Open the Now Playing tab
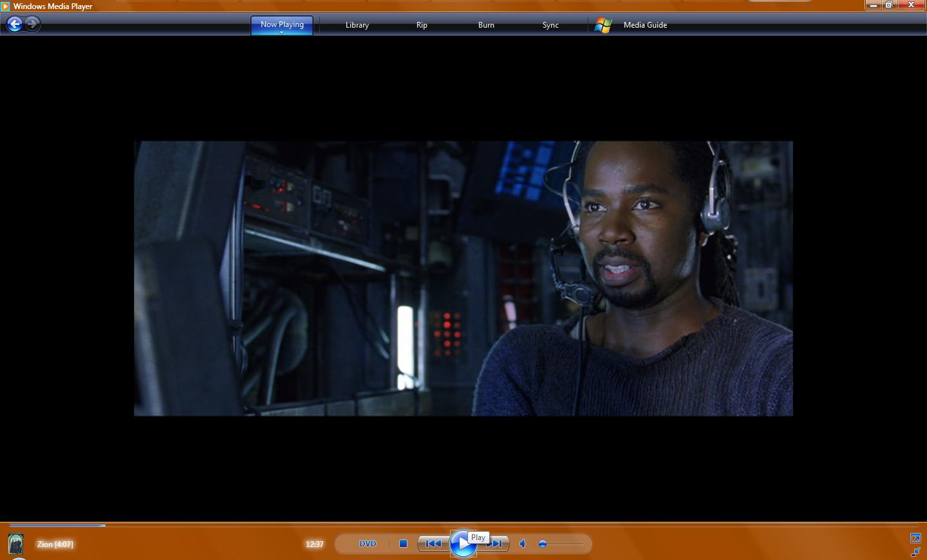This screenshot has height=560, width=927. point(282,24)
